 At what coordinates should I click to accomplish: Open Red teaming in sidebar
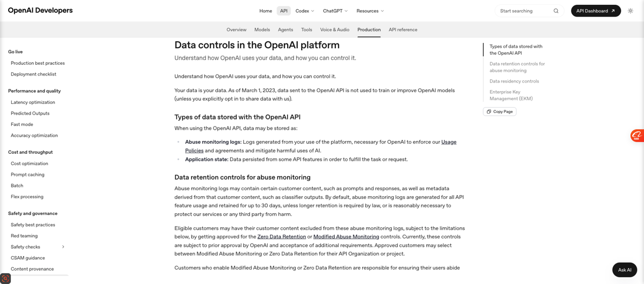point(24,236)
